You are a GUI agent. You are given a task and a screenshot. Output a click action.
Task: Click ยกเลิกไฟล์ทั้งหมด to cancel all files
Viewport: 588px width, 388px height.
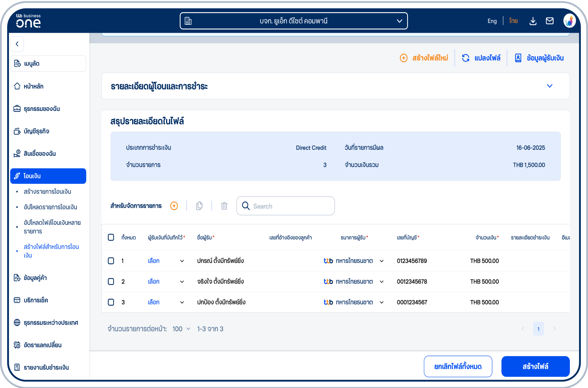[458, 366]
